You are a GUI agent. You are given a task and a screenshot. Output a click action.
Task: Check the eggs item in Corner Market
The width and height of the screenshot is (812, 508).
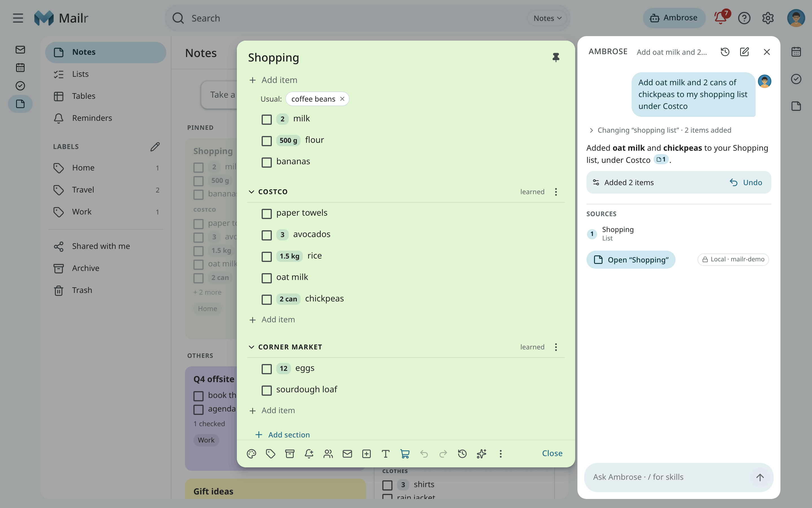click(x=266, y=369)
